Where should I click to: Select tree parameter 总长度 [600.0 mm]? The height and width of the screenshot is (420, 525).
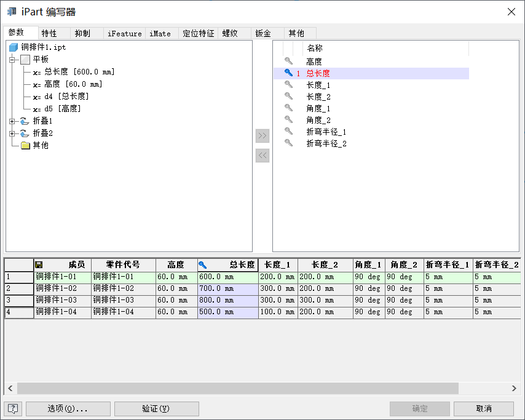(x=74, y=72)
